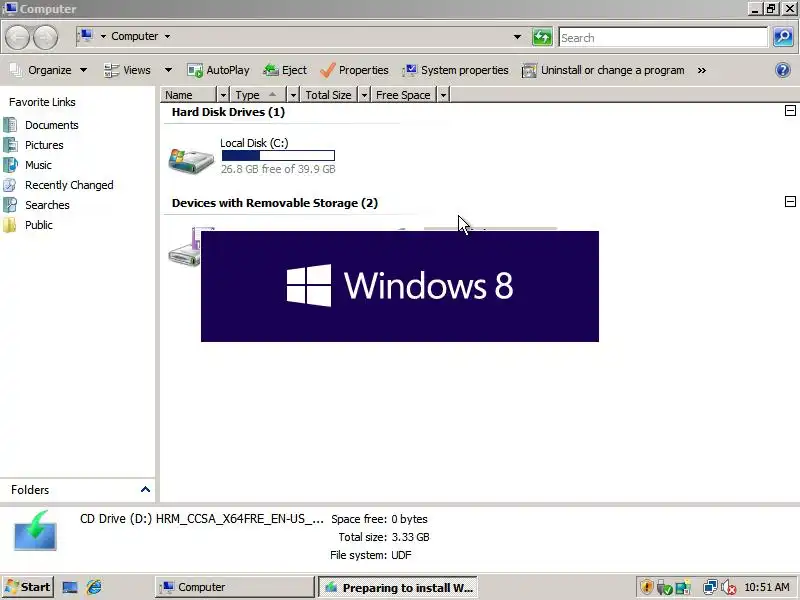800x600 pixels.
Task: Expand the Views dropdown arrow
Action: click(168, 70)
